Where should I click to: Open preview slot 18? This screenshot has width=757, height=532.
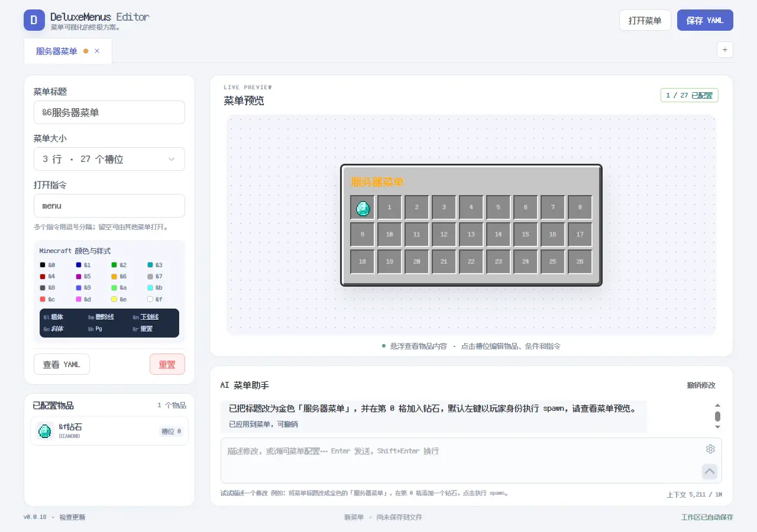pos(362,262)
